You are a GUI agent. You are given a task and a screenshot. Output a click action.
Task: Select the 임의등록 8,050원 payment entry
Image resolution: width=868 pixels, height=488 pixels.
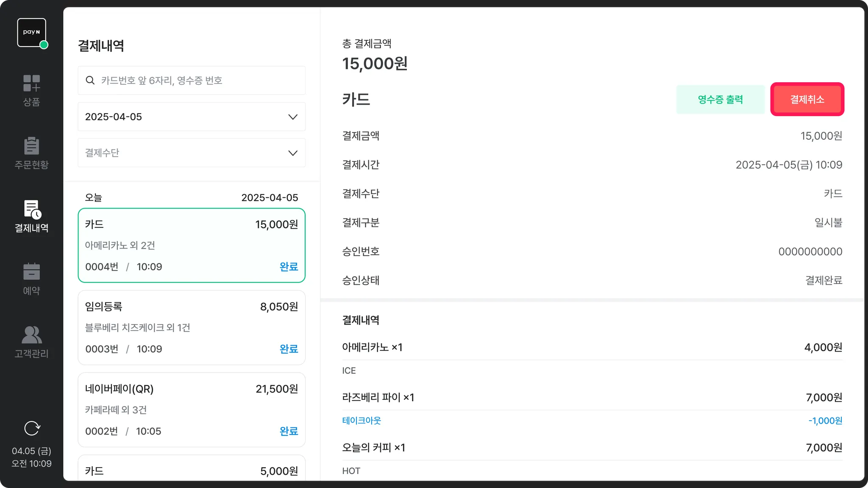pos(192,327)
